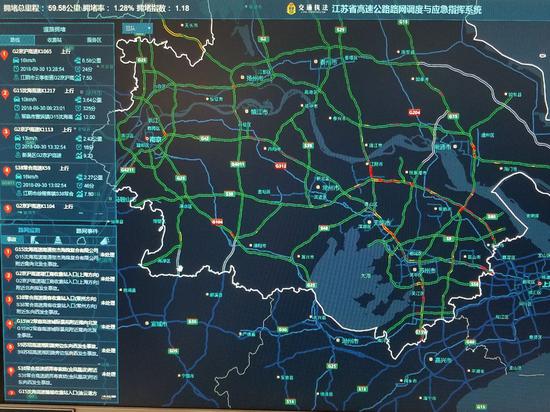Click the car speed icon in K1065 row
Screen dimensions: 550x412
coord(16,61)
